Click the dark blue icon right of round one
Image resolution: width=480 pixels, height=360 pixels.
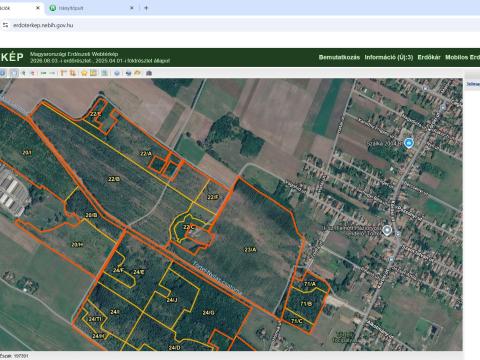click(128, 73)
